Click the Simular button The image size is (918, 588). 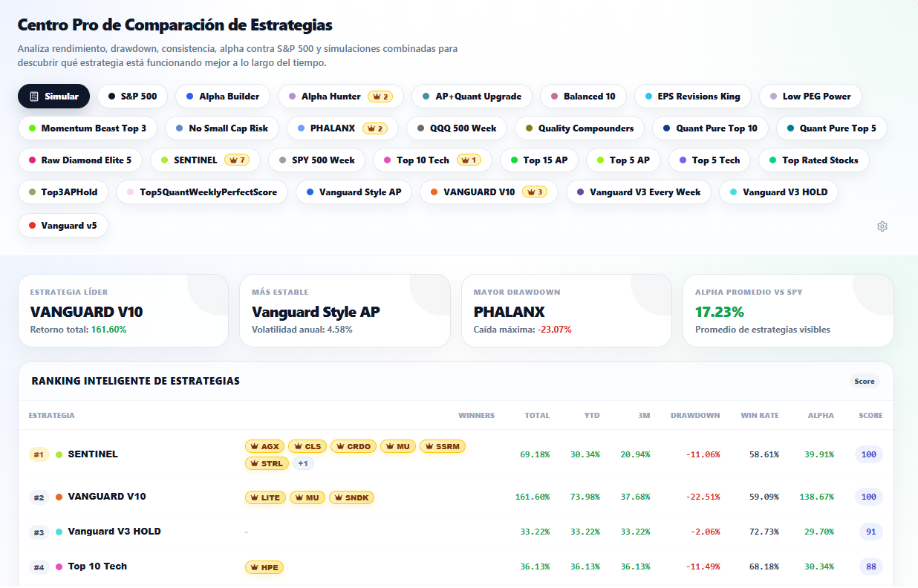(x=53, y=97)
